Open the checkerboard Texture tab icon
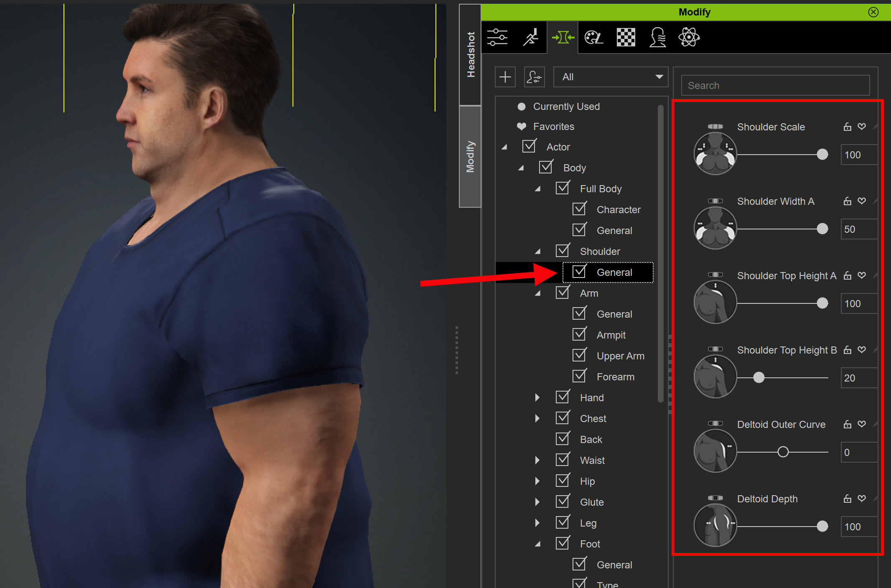The height and width of the screenshot is (588, 891). tap(626, 38)
